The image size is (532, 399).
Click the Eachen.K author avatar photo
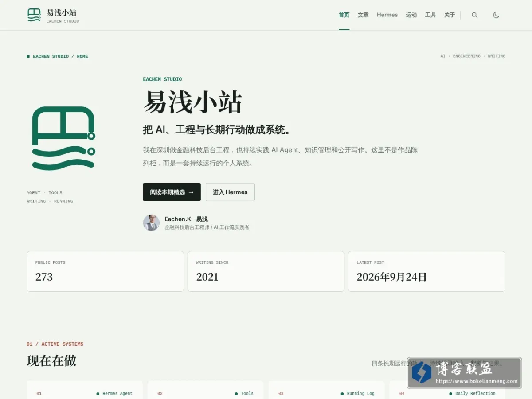[151, 223]
